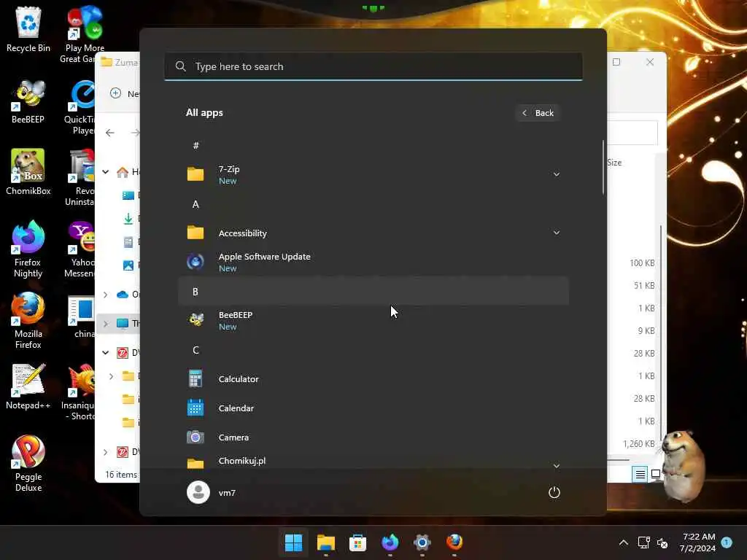Screen dimensions: 747x560
Task: Open network status tray icon
Action: click(643, 542)
